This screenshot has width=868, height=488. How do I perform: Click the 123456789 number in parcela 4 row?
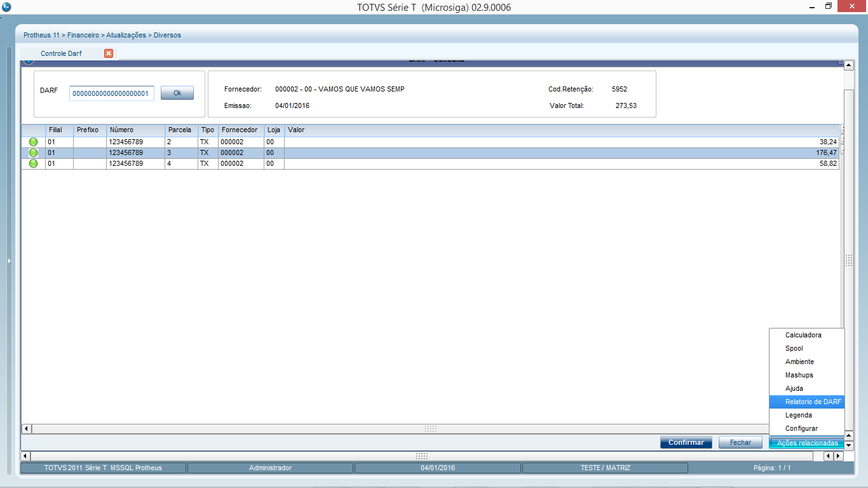136,164
